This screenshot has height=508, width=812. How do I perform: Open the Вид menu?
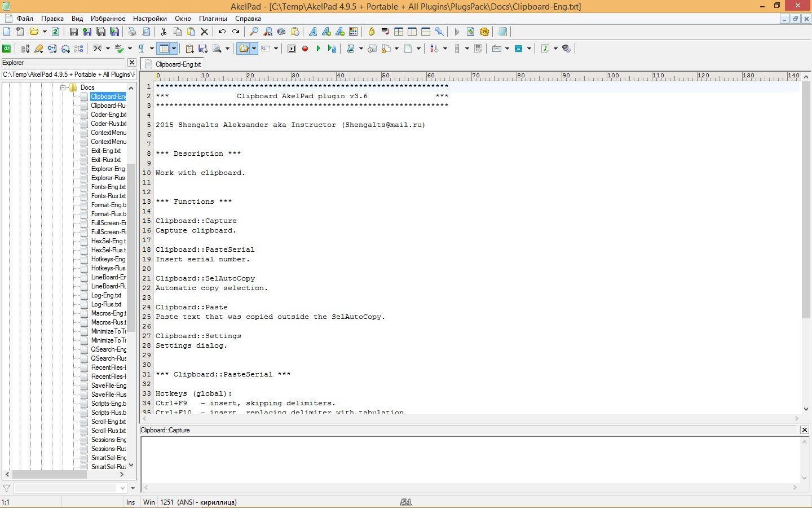(x=77, y=19)
